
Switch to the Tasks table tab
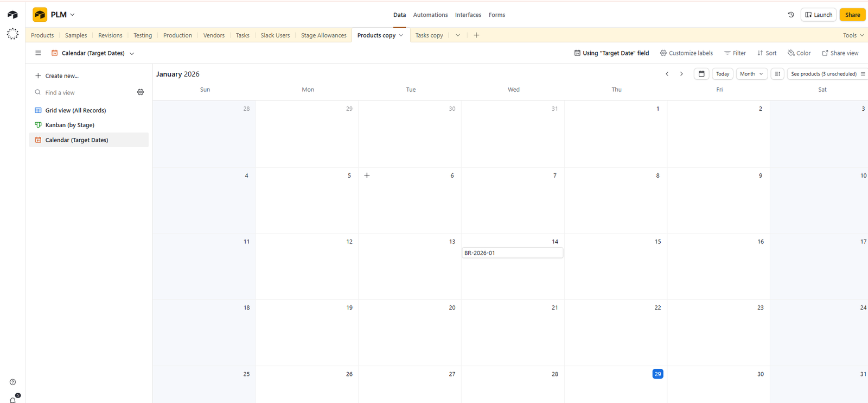click(242, 35)
